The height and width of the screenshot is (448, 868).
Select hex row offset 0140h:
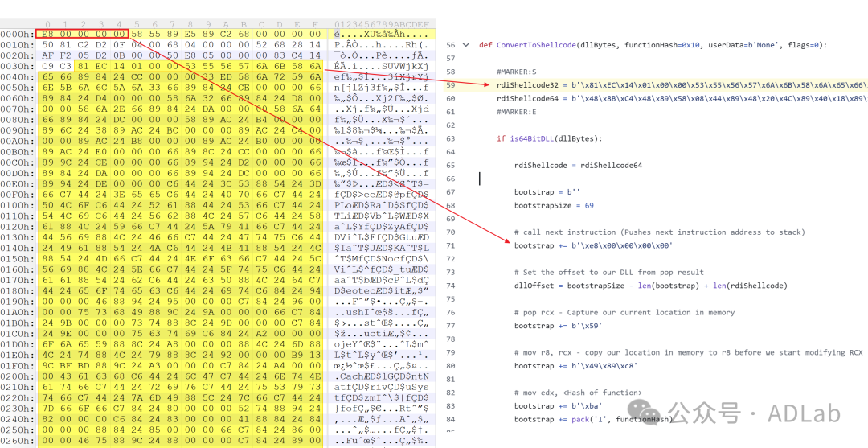pos(17,246)
